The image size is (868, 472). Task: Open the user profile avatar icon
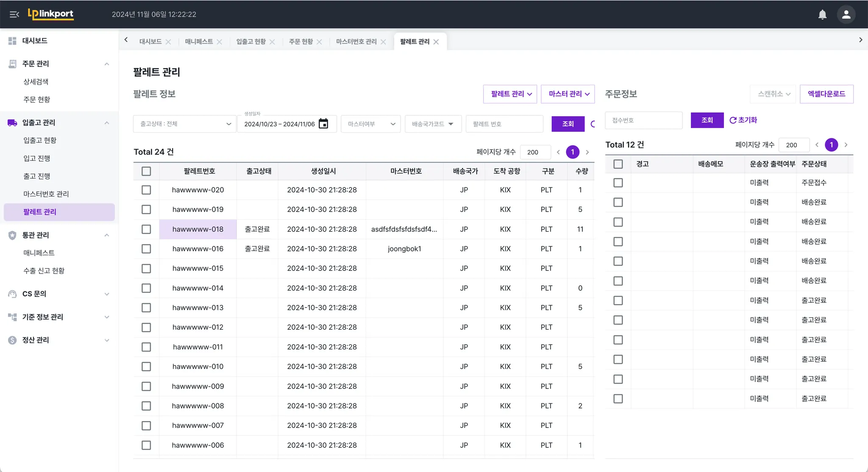[x=846, y=14]
